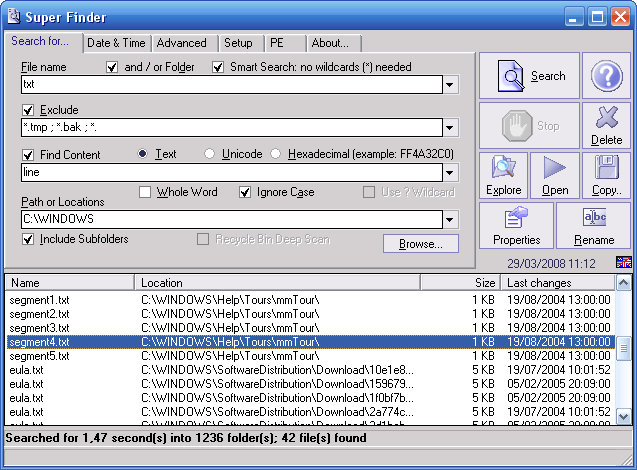Viewport: 637px width, 470px height.
Task: Toggle the Whole Word checkbox
Action: tap(145, 192)
